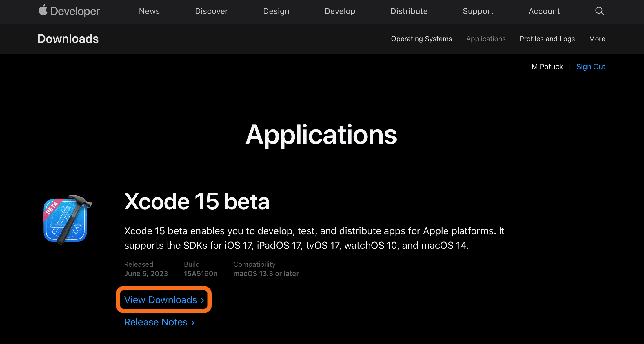Navigate to the Develop section
This screenshot has height=344, width=644.
point(339,11)
